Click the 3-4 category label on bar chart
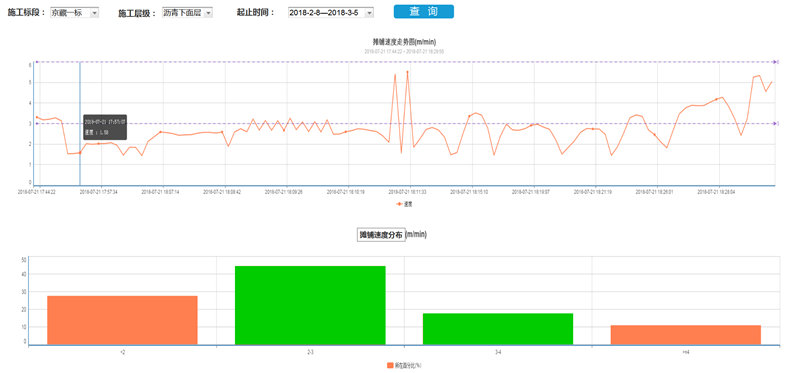Viewport: 800px width, 373px height. pyautogui.click(x=498, y=352)
